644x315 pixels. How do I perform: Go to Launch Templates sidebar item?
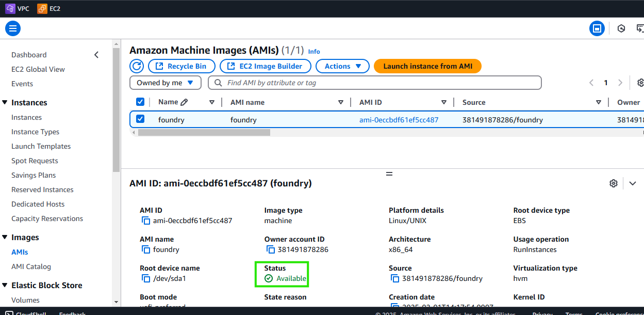(x=41, y=146)
